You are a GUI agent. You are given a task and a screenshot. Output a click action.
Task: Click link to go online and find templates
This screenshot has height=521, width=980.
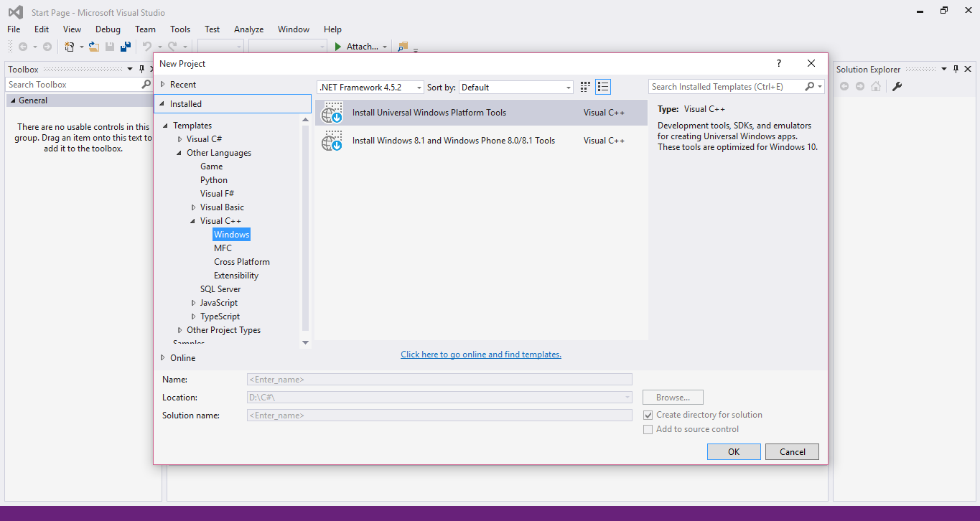pos(481,355)
